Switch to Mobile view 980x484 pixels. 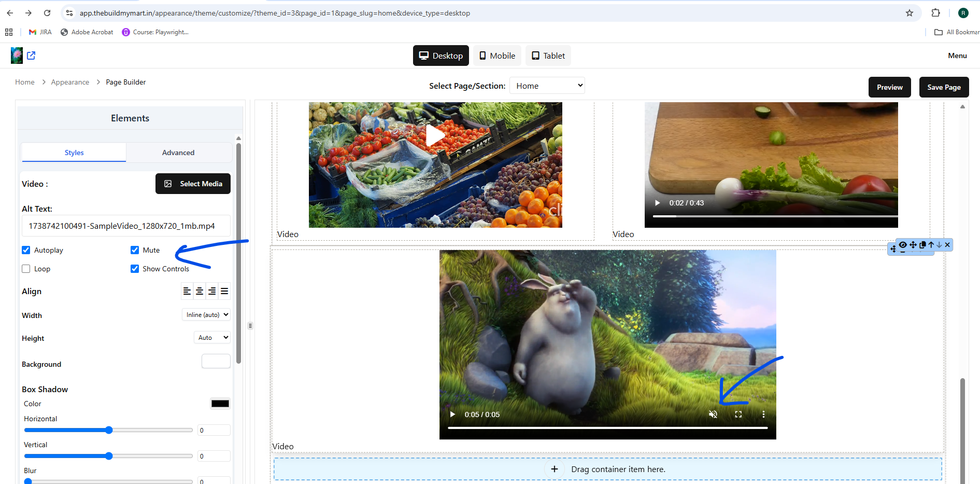498,56
